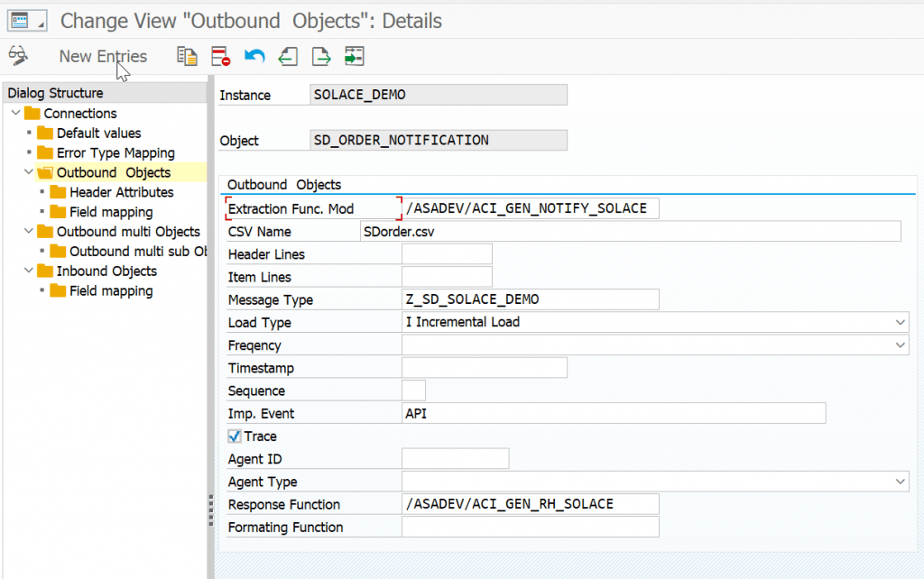Go to next entry with the forward icon
The image size is (924, 579).
pyautogui.click(x=320, y=56)
